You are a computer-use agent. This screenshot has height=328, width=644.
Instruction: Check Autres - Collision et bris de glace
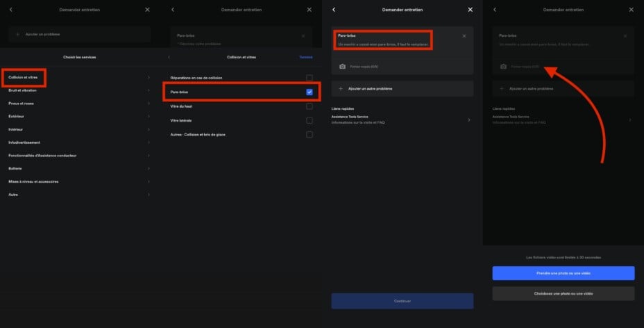(x=310, y=135)
